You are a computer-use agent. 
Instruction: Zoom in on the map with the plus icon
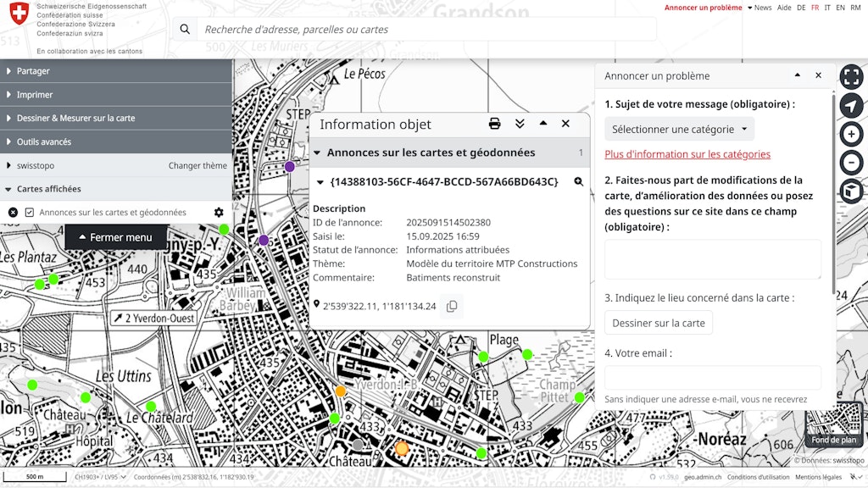(x=850, y=134)
